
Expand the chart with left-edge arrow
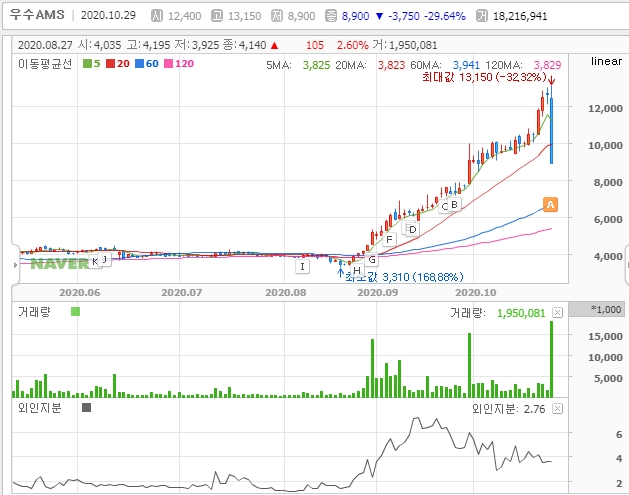tap(15, 265)
